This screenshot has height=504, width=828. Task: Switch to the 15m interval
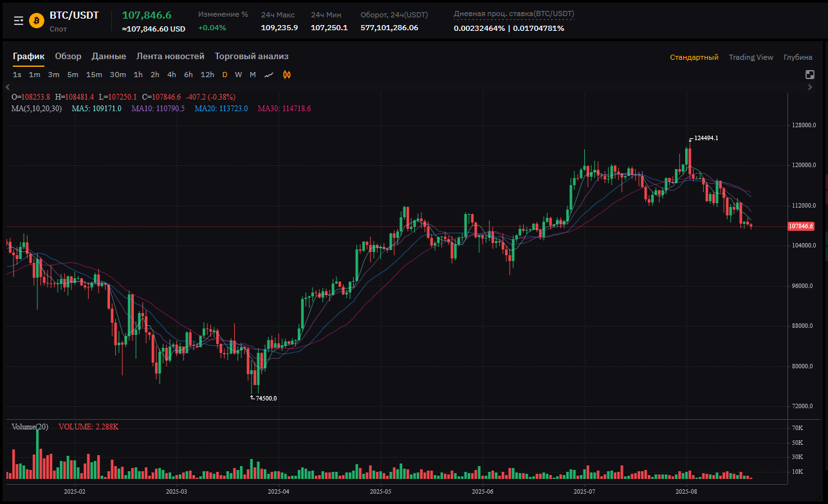94,75
